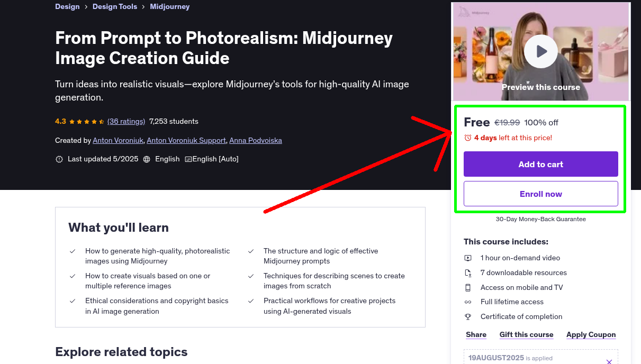Click the course title heading
The width and height of the screenshot is (641, 364).
(224, 48)
